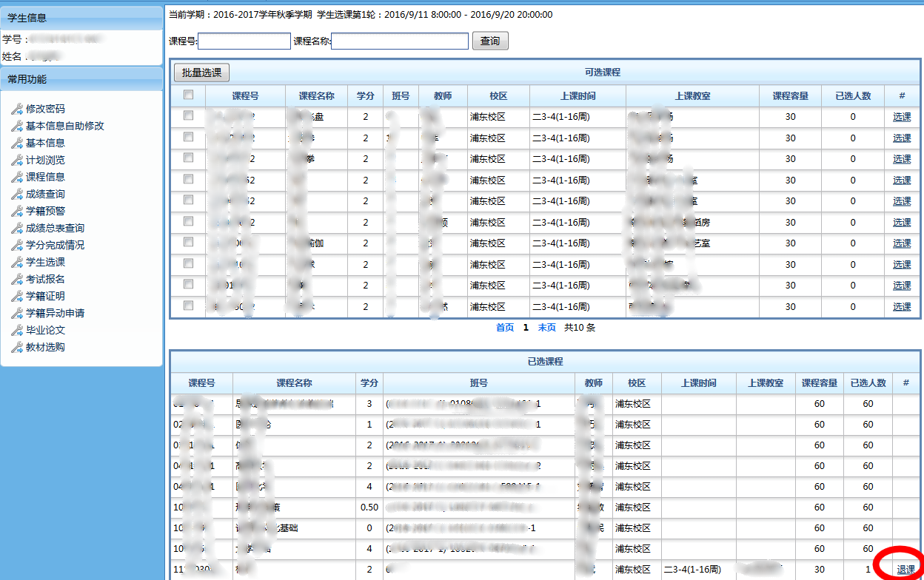Click the wrench icon beside 考试报名
Screen dimensions: 924x580
click(17, 279)
